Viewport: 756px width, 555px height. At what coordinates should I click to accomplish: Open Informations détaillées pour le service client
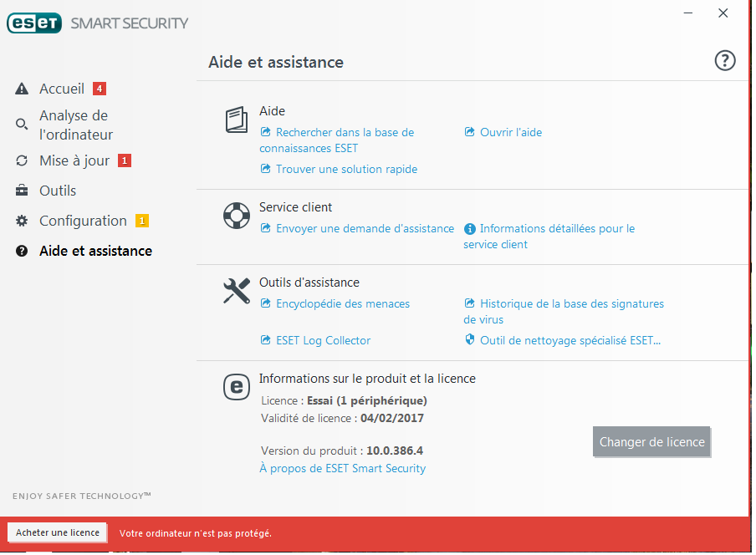549,237
